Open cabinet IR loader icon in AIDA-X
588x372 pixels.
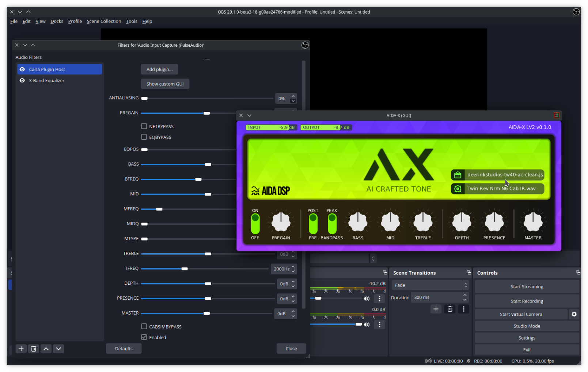tap(458, 189)
